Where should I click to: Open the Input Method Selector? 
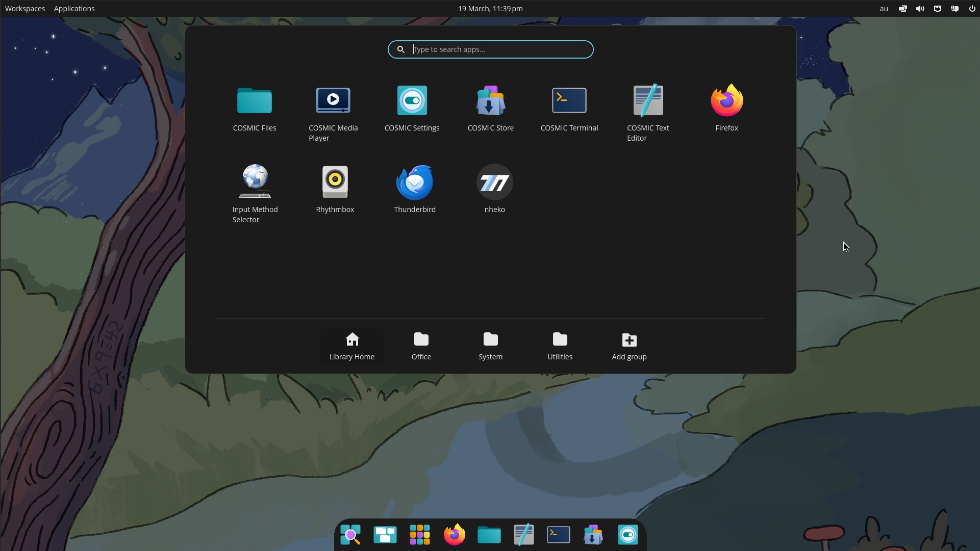tap(255, 182)
